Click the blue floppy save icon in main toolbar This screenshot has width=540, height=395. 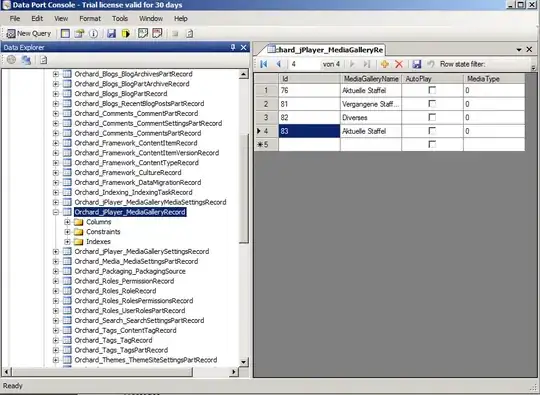pos(111,33)
